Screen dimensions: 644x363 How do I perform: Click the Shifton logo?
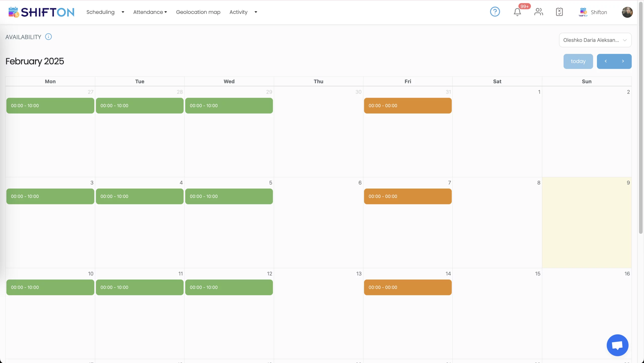41,12
